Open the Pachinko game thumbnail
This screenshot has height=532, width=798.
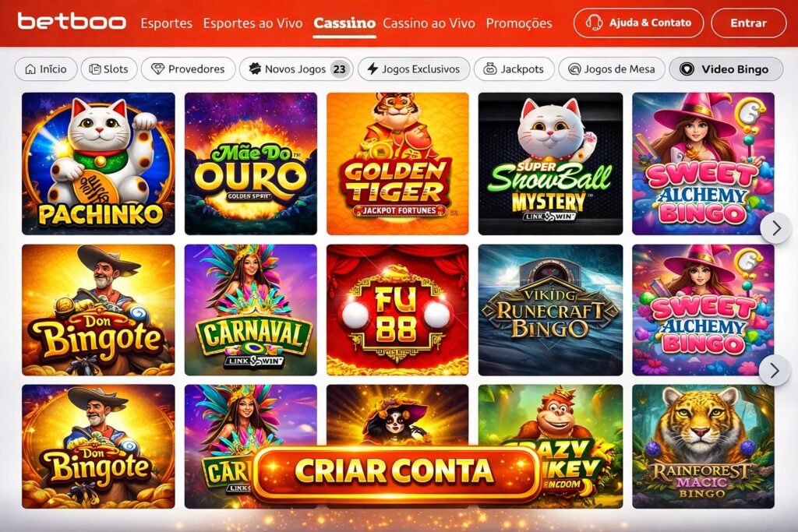[x=98, y=164]
